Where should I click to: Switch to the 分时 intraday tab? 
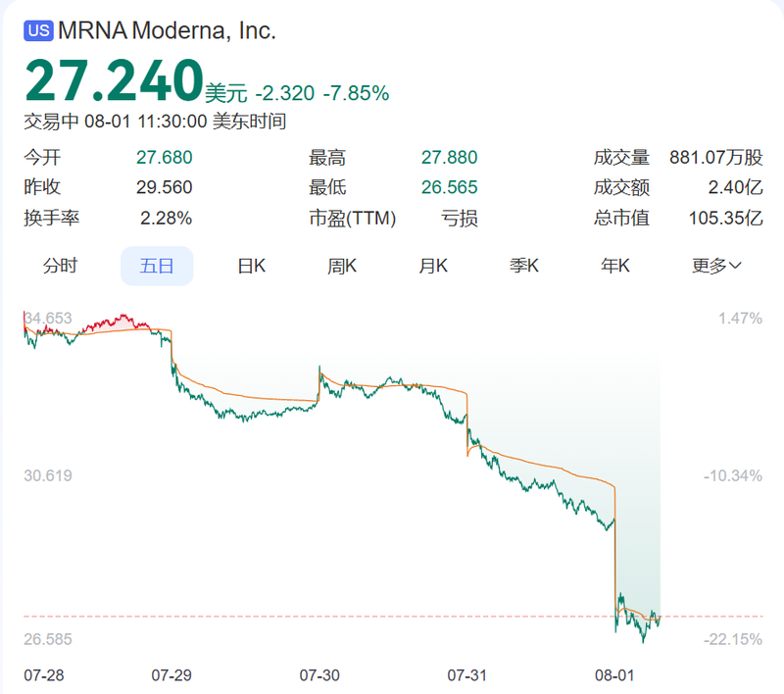click(61, 266)
